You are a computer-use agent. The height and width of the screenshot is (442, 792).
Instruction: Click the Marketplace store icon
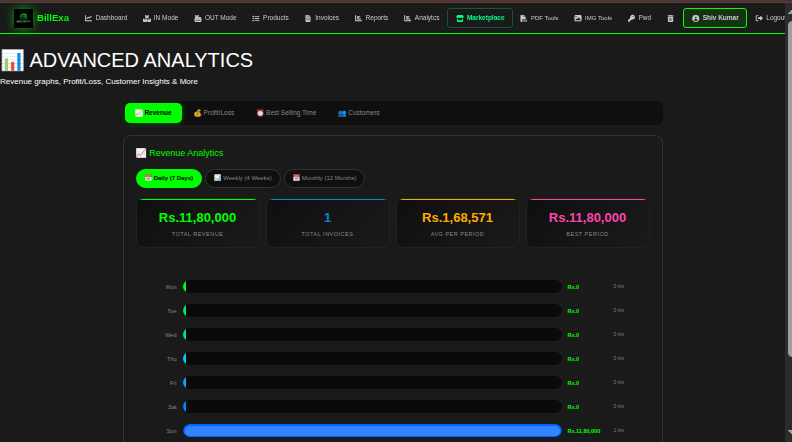pos(460,18)
